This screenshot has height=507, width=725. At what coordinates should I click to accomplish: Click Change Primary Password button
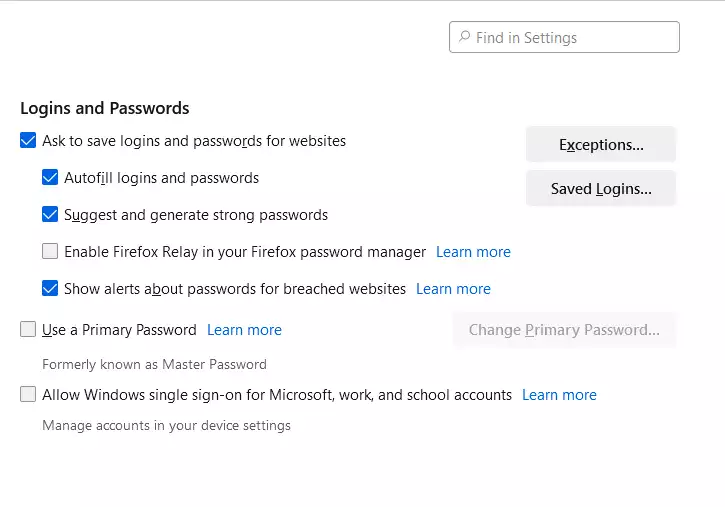tap(564, 330)
